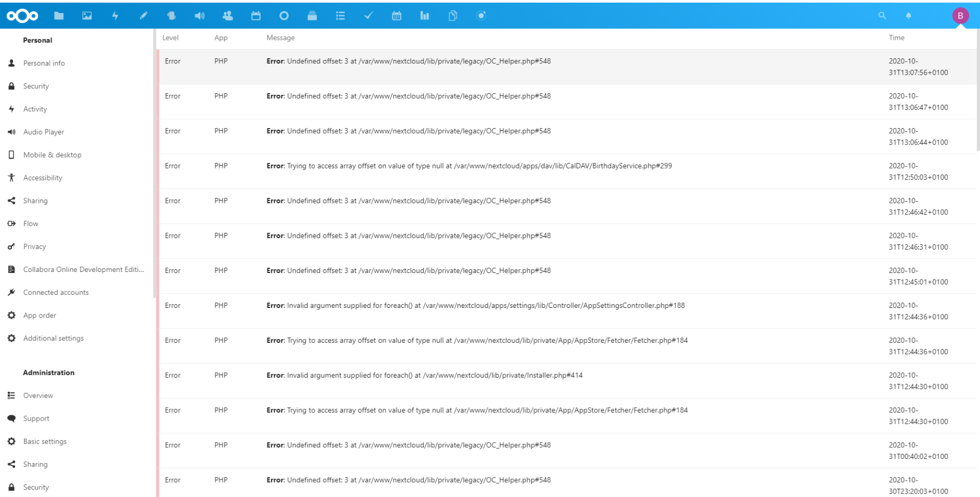Click the Nextcloud logo
This screenshot has width=980, height=497.
(22, 16)
